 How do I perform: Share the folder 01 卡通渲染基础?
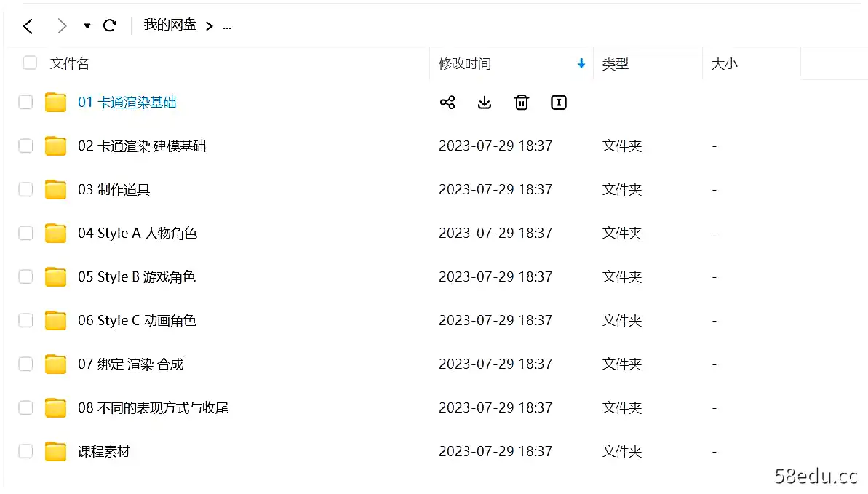447,103
